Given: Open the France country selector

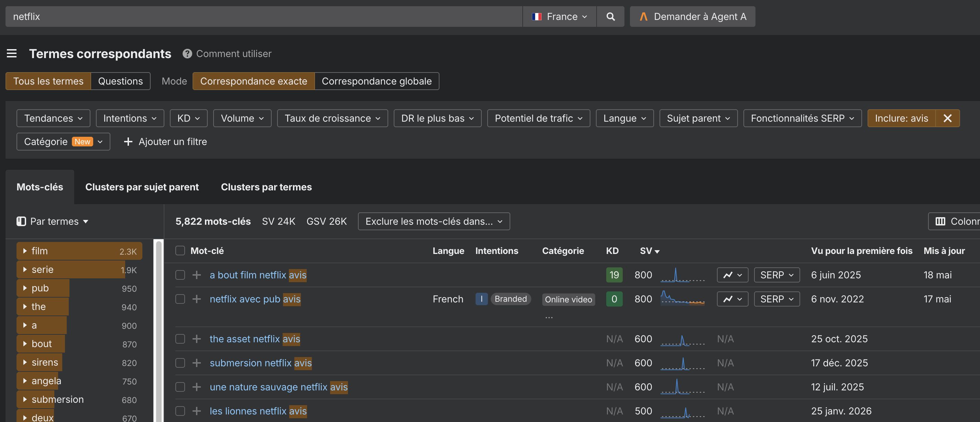Looking at the screenshot, I should click(559, 17).
